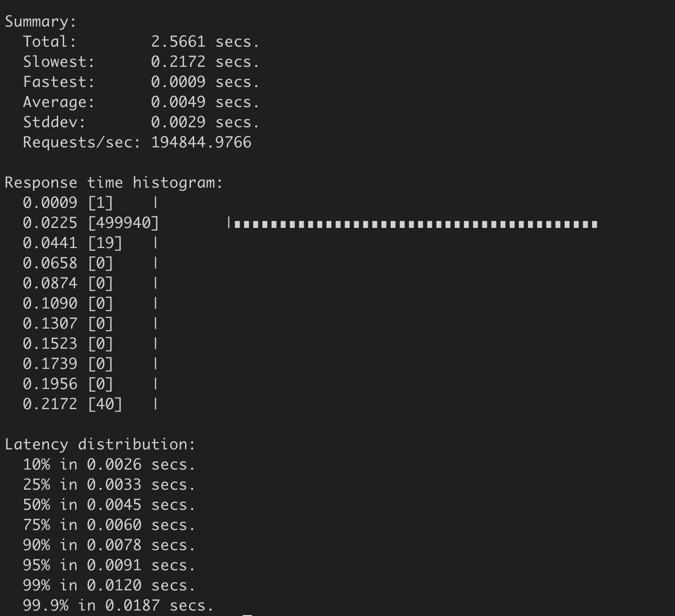Click the 99.9% in 0.0187 secs line
This screenshot has height=616, width=675.
(118, 605)
